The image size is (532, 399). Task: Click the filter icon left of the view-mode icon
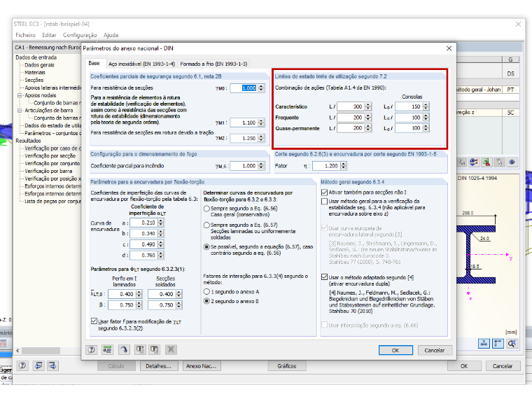coord(461,162)
